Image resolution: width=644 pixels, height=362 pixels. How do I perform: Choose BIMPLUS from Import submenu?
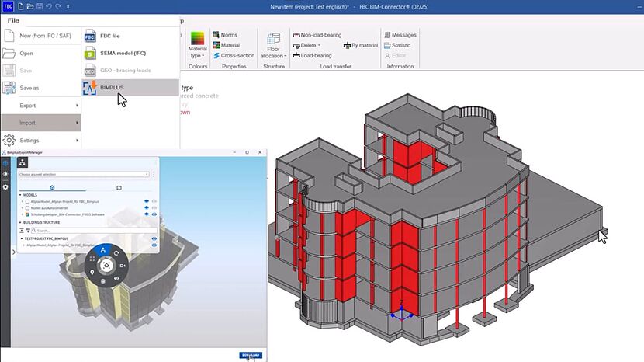coord(111,88)
